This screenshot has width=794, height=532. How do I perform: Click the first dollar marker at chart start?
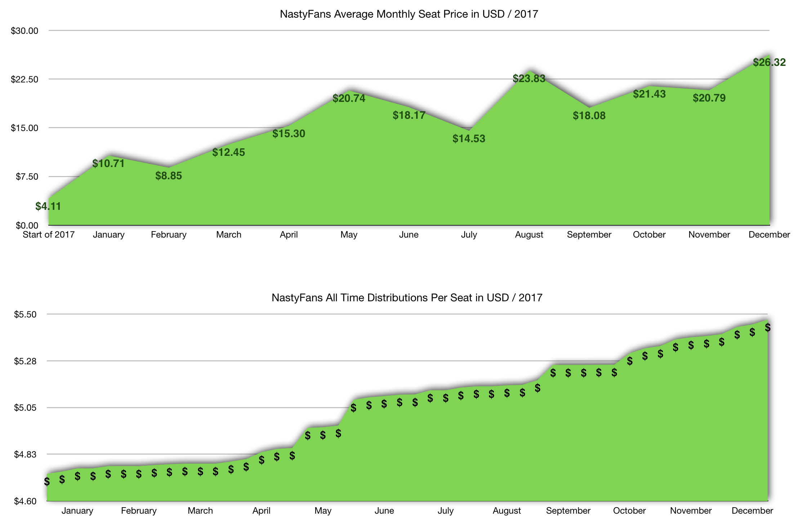tap(47, 482)
